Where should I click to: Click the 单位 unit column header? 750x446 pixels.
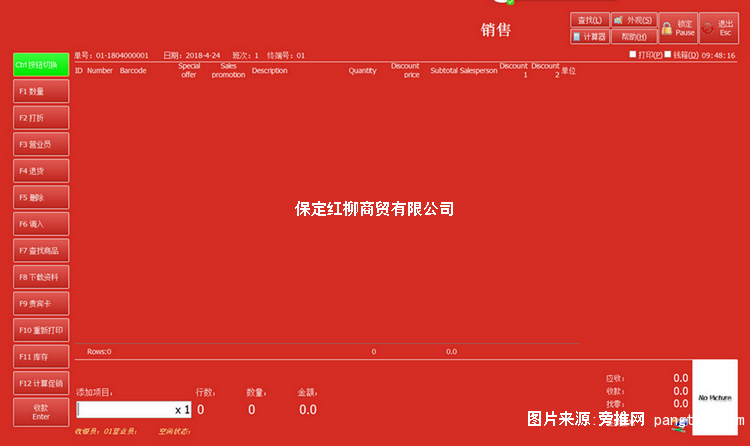point(568,71)
